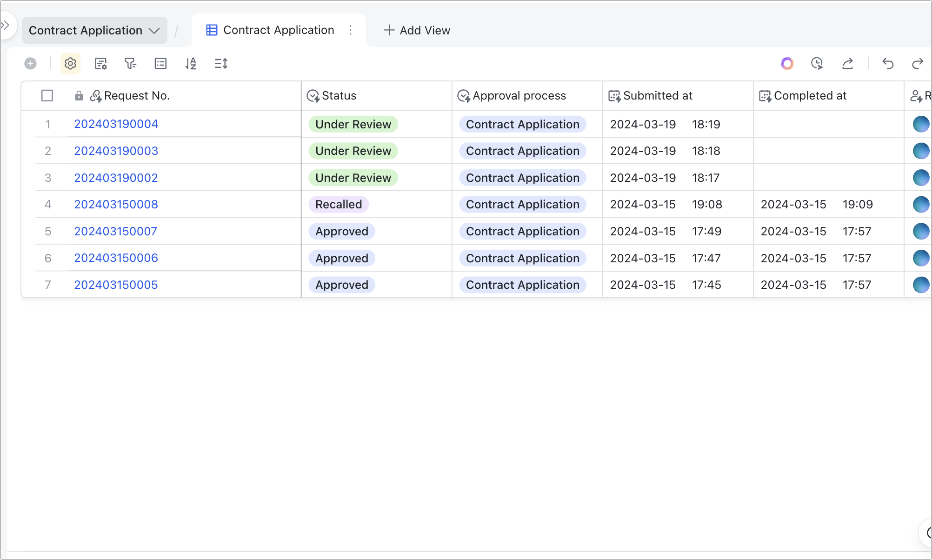Open version history with the clock icon

coord(818,64)
